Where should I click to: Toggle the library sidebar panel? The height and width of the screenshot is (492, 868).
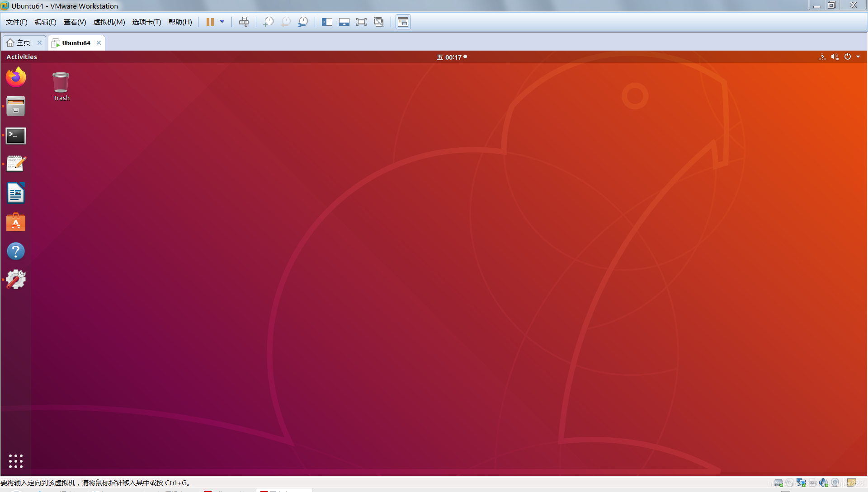point(327,22)
